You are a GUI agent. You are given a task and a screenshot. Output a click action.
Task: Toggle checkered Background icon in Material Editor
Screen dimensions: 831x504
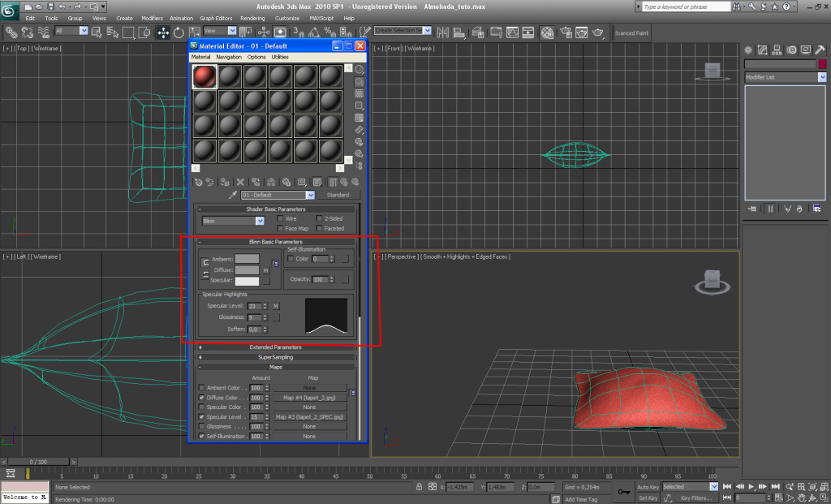pyautogui.click(x=360, y=94)
